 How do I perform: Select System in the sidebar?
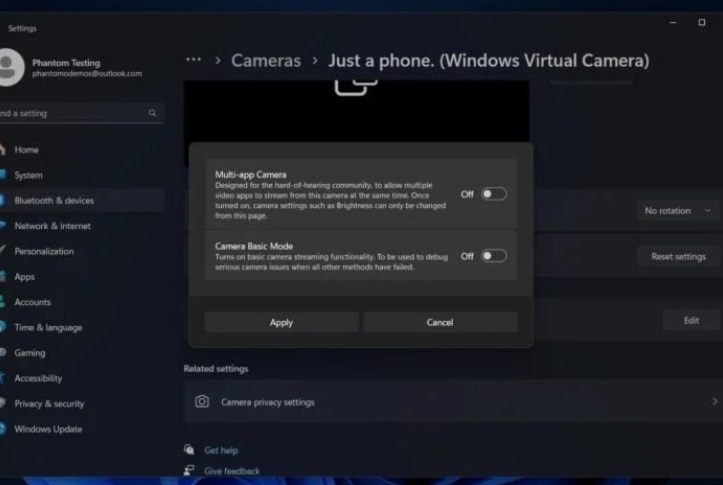82,175
